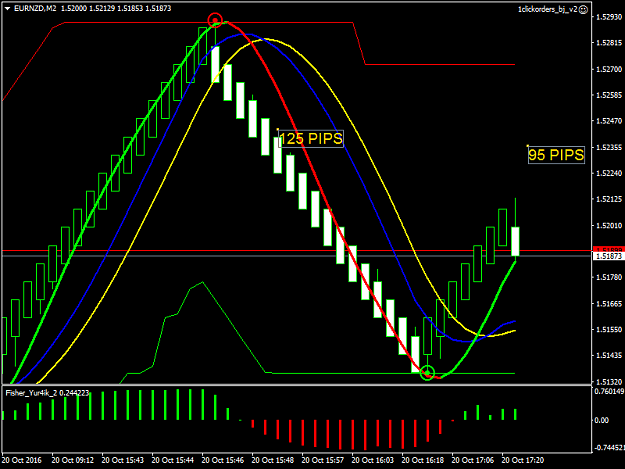Screen dimensions: 625x469
Task: Click the 20 Oct 15:57 time label
Action: click(323, 460)
